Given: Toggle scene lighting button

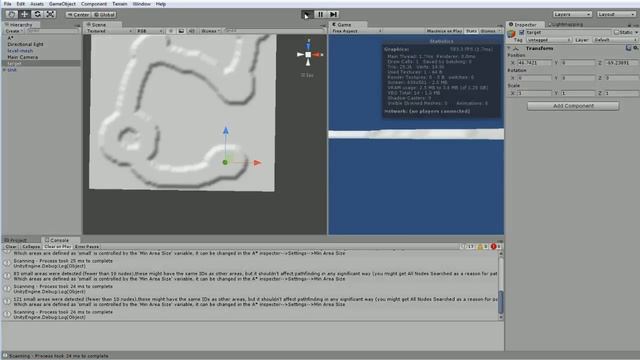Looking at the screenshot, I should tap(171, 31).
